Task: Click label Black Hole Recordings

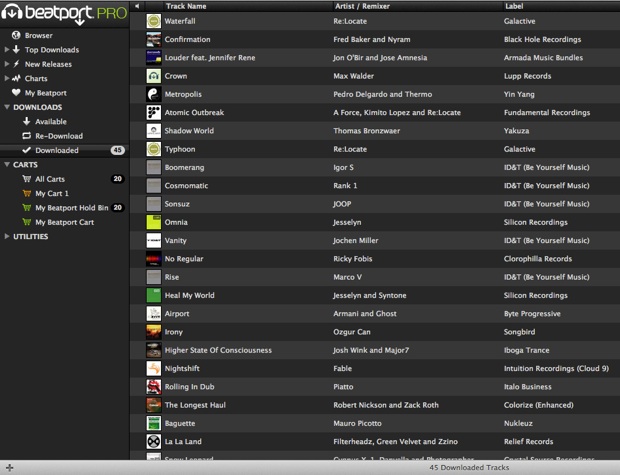Action: [542, 39]
